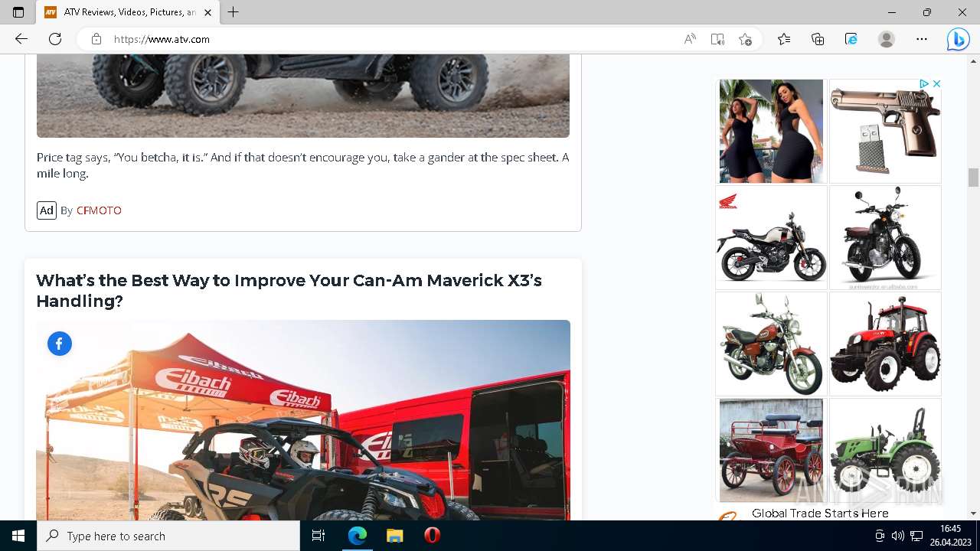Image resolution: width=980 pixels, height=551 pixels.
Task: Open File Explorer from the taskbar
Action: 394,536
